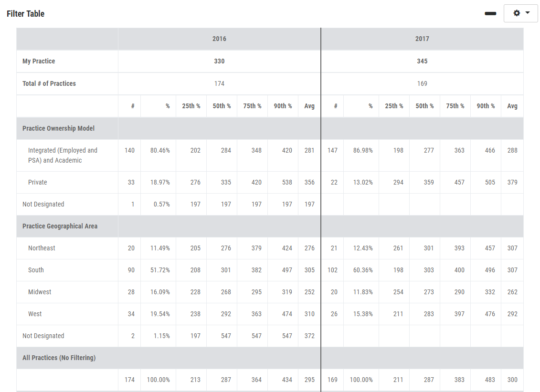The image size is (540, 392).
Task: Select the South region row
Action: pos(36,270)
